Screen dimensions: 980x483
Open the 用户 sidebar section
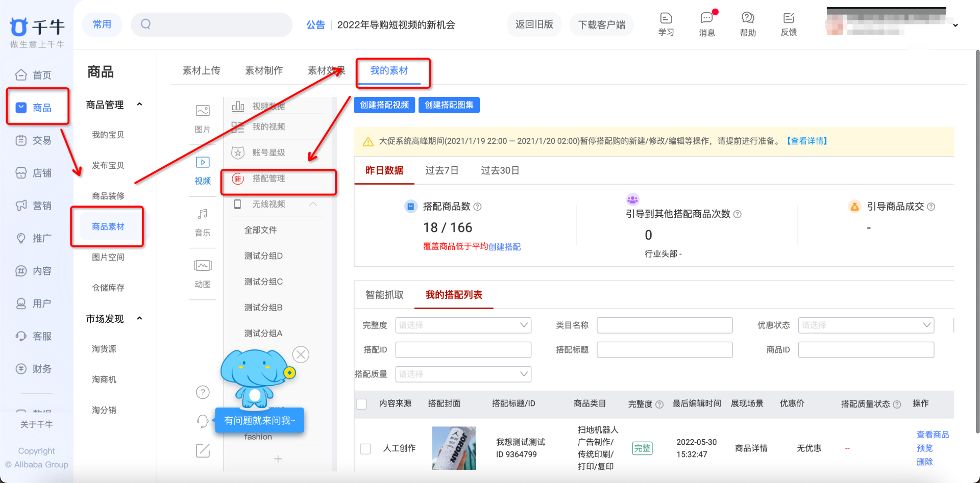tap(34, 303)
